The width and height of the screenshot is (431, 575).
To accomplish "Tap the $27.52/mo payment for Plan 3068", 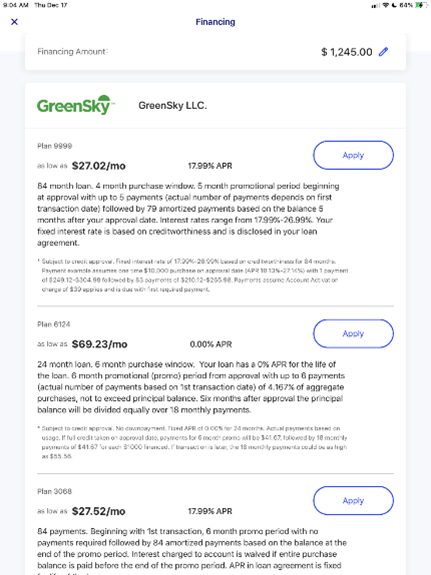I will pyautogui.click(x=99, y=511).
